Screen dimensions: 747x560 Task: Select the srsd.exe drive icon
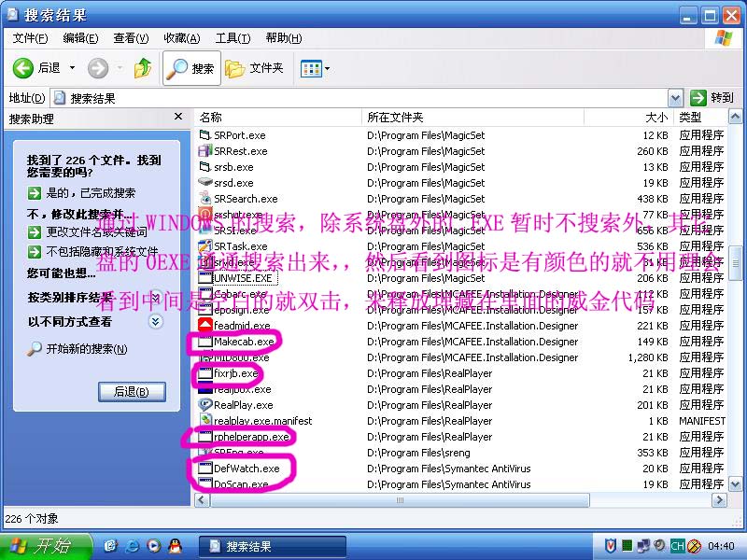coord(204,182)
